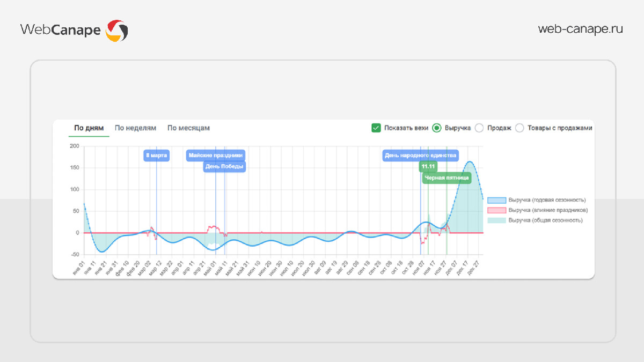Screen dimensions: 644x362
Task: Select the 11.11 green milestone label
Action: pyautogui.click(x=428, y=167)
